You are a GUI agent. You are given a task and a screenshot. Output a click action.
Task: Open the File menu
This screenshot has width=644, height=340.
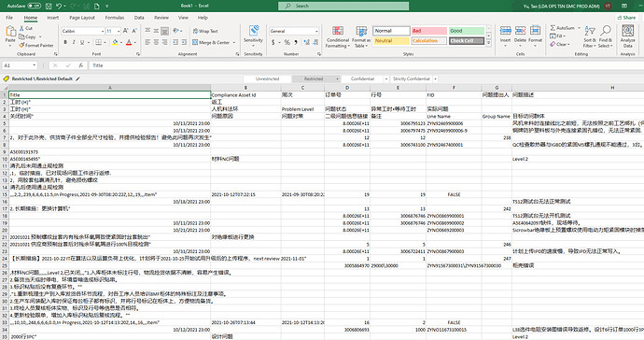pos(9,18)
